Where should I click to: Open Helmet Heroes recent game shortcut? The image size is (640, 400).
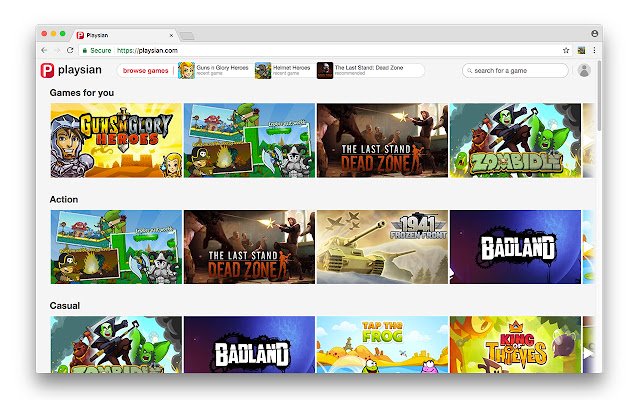[283, 70]
